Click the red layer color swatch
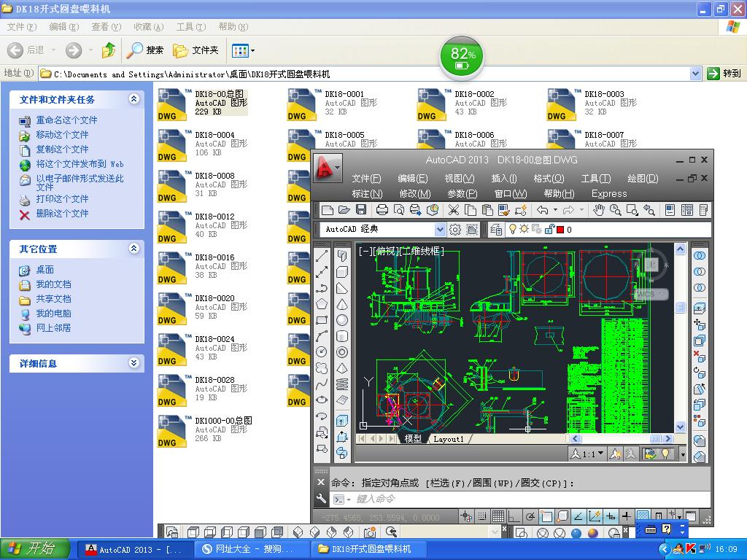The width and height of the screenshot is (747, 560). tap(560, 230)
